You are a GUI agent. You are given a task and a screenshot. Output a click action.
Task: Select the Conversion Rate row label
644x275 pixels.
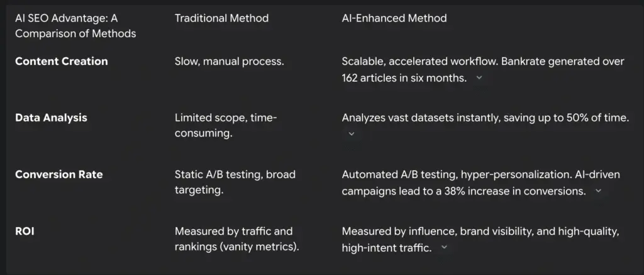coord(58,174)
